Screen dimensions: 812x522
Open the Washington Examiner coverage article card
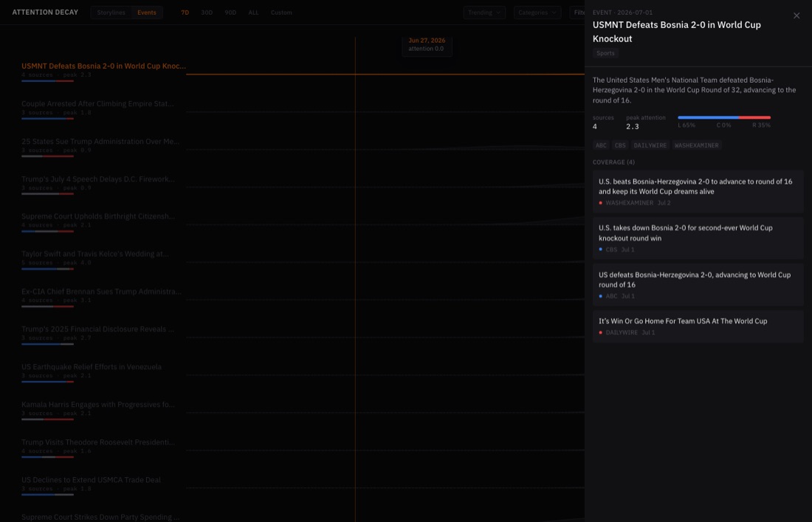click(698, 192)
